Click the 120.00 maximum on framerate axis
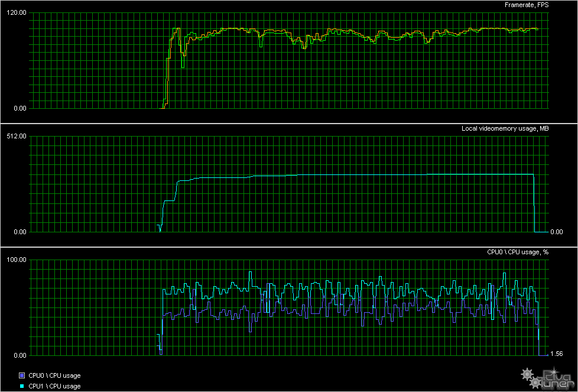The width and height of the screenshot is (578, 392). tap(17, 13)
